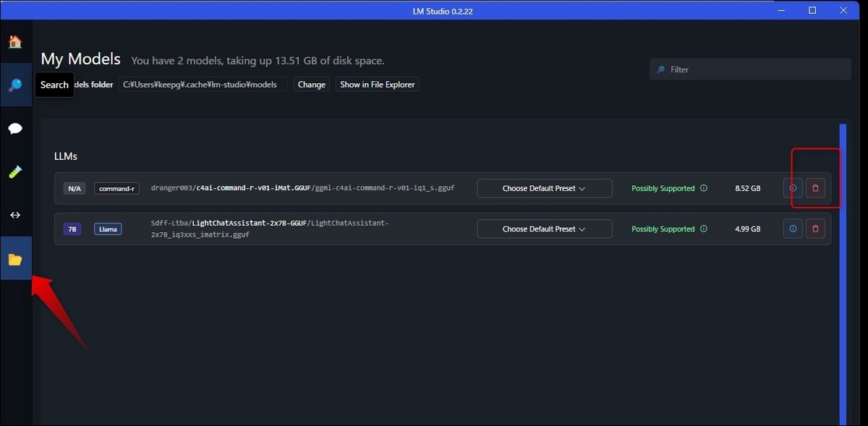Click the 7B size tag
The width and height of the screenshot is (868, 426).
72,229
